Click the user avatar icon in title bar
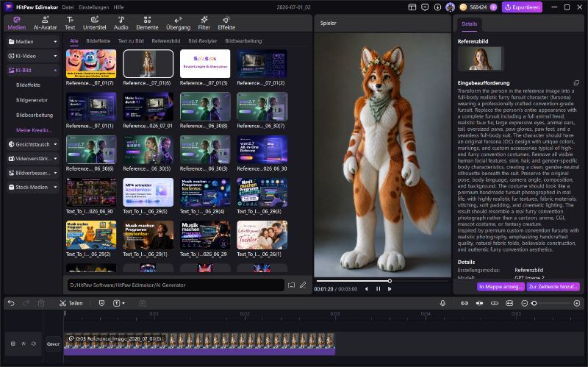 (x=450, y=7)
